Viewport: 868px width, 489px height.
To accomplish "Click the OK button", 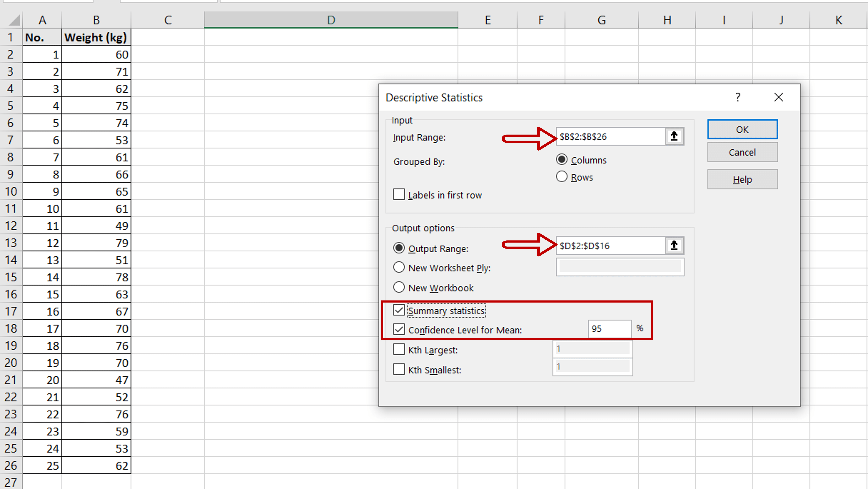I will pyautogui.click(x=742, y=129).
